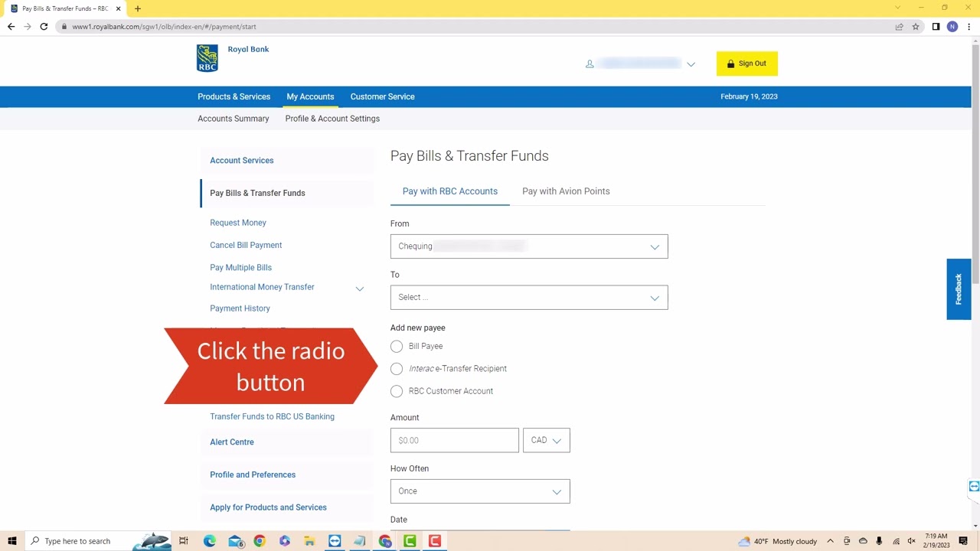Open TeamViewer from the taskbar
Image resolution: width=980 pixels, height=551 pixels.
(335, 541)
